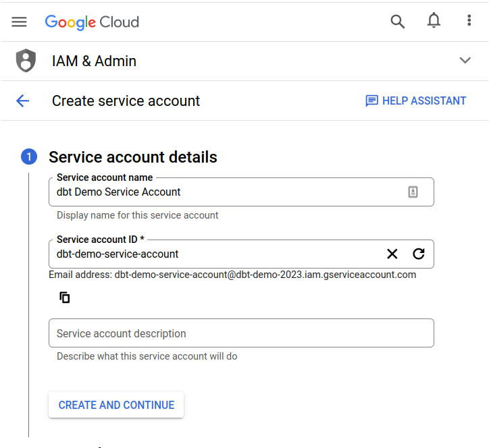489x448 pixels.
Task: Show notifications via the bell icon
Action: pyautogui.click(x=434, y=21)
